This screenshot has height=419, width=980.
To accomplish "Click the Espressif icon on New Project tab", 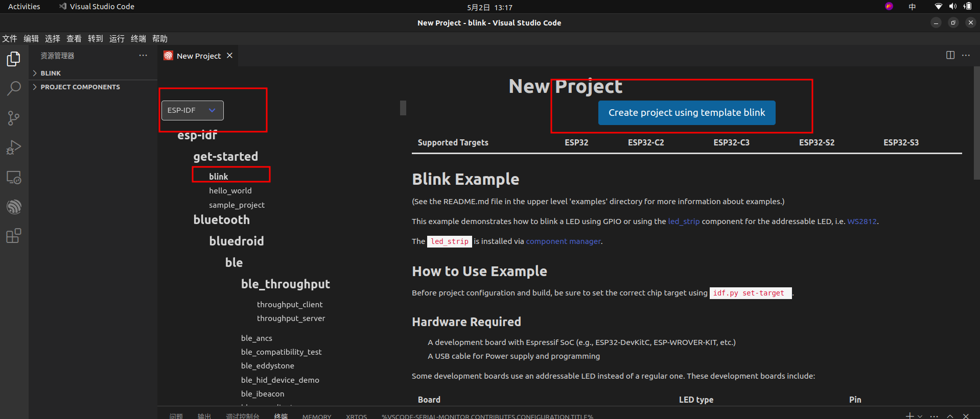I will click(x=168, y=56).
